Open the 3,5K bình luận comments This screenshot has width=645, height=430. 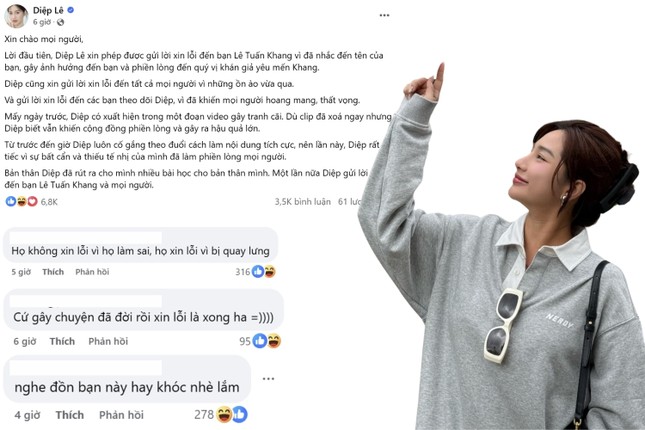click(x=302, y=202)
